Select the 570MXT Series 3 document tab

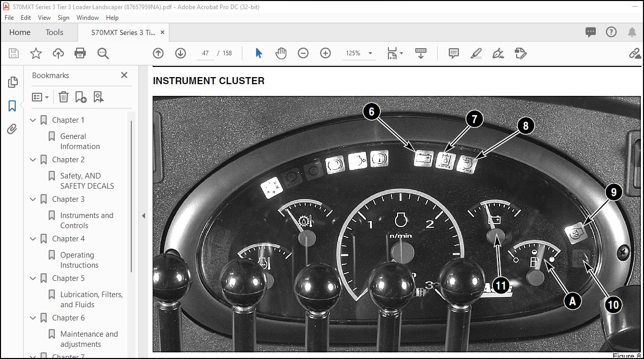coord(123,32)
